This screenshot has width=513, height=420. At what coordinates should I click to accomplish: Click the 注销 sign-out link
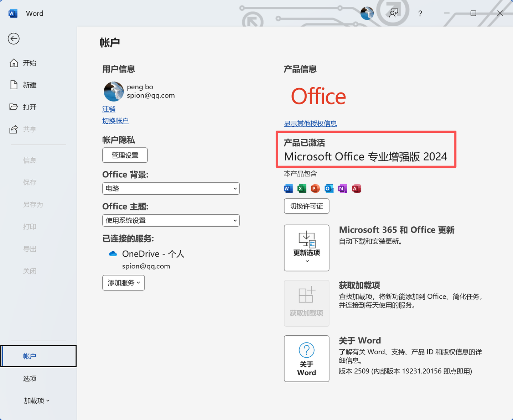109,109
